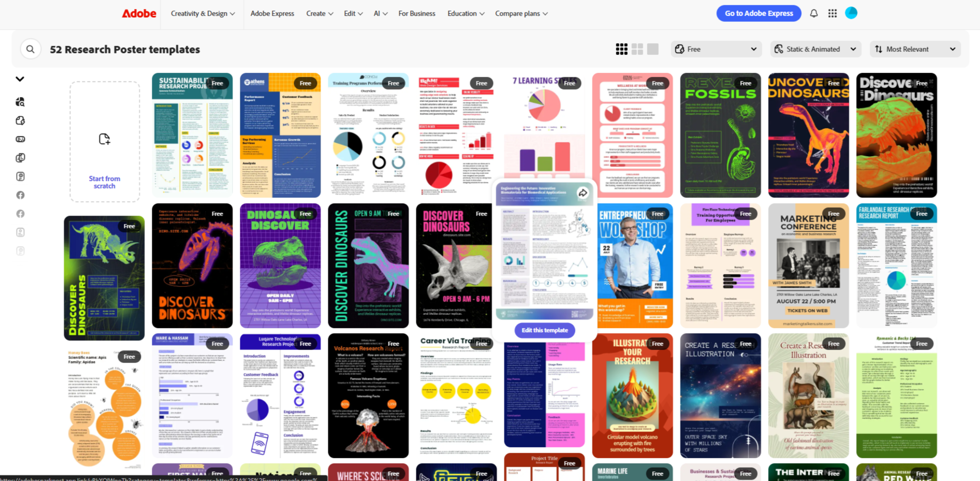
Task: Click Edit this template on the hovered card
Action: click(x=544, y=330)
